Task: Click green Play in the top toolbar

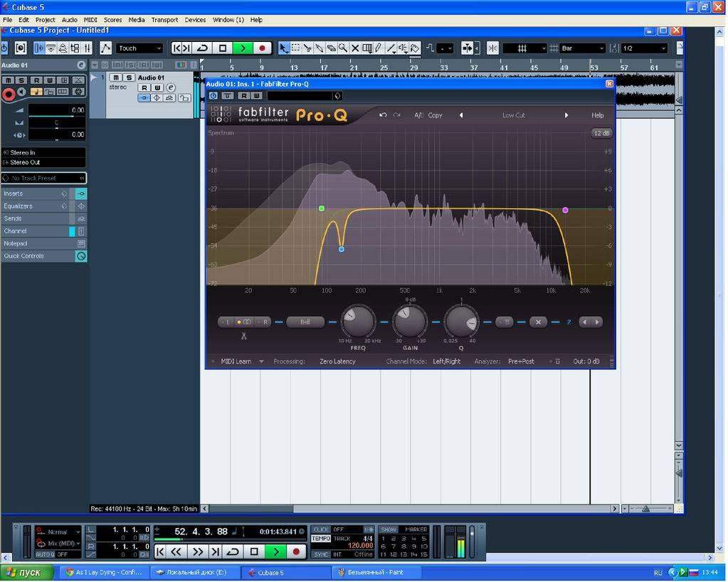Action: click(x=243, y=48)
